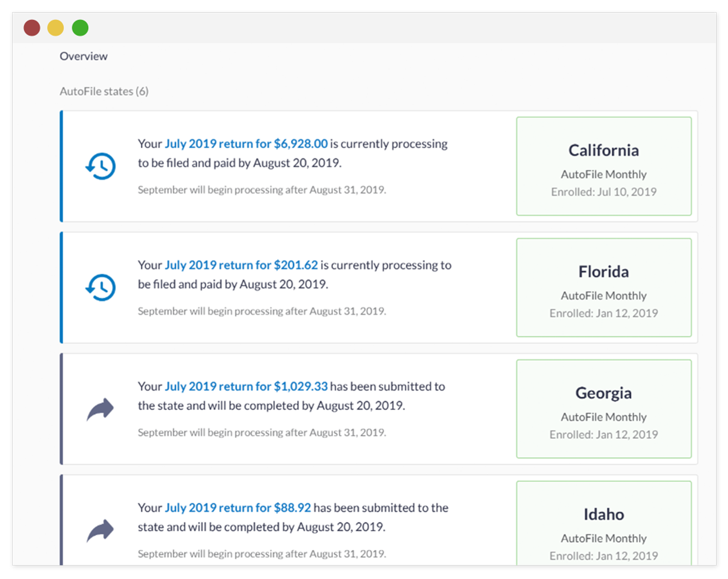
Task: Open the July 2019 return for $201.62
Action: tap(241, 265)
